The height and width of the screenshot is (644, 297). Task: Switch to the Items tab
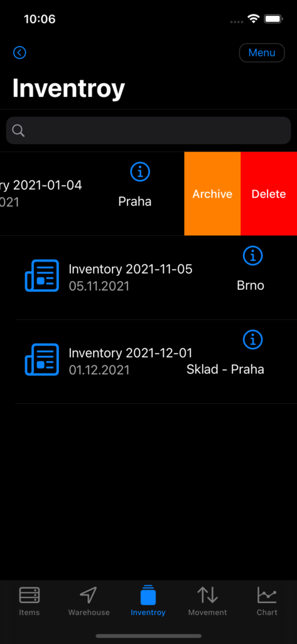[30, 601]
